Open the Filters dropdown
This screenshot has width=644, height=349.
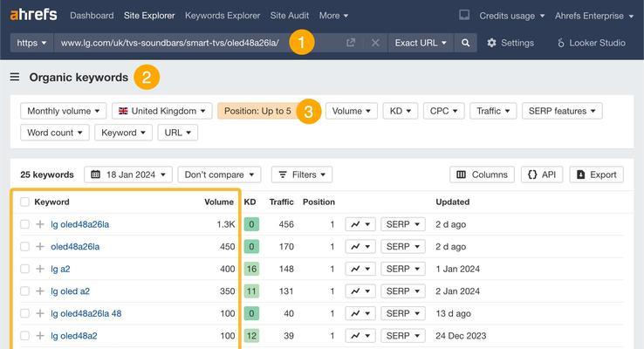pyautogui.click(x=301, y=174)
